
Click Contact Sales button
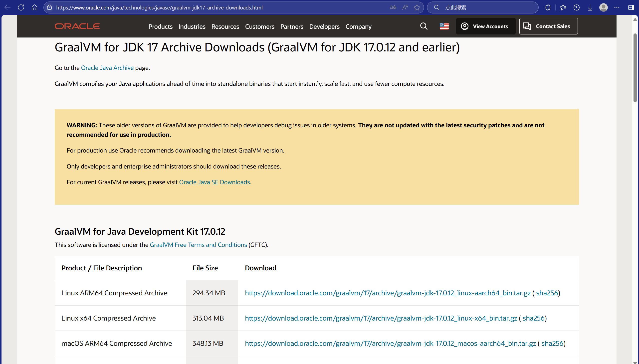pyautogui.click(x=548, y=26)
